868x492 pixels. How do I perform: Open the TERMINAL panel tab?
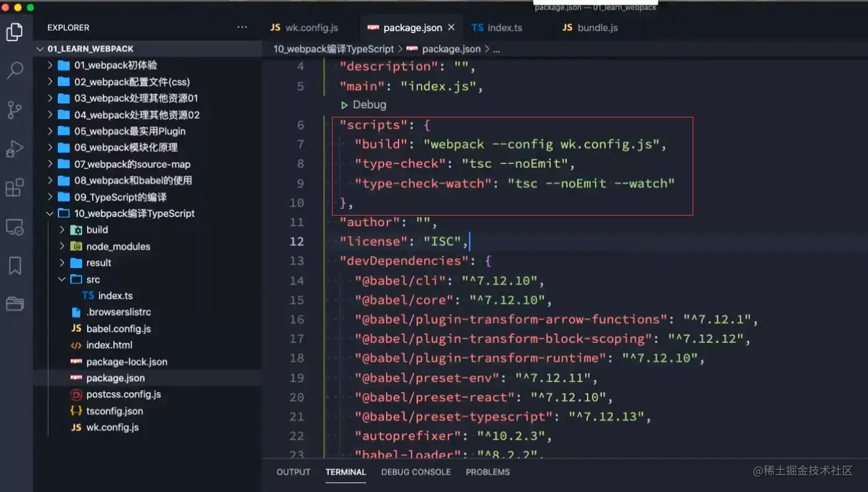(346, 472)
